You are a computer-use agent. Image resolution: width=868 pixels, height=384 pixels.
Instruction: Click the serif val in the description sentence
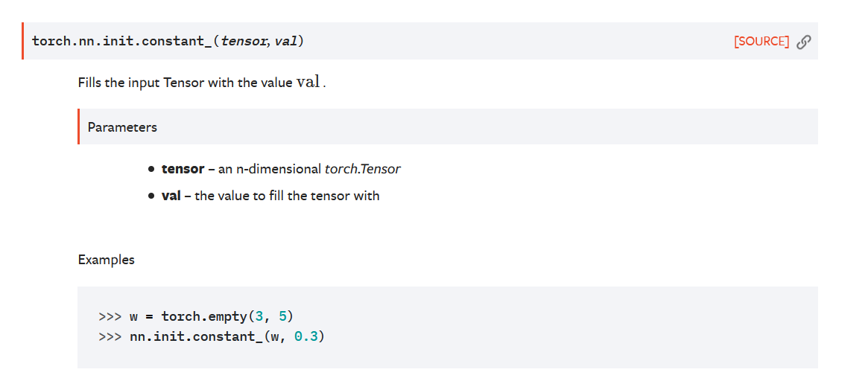coord(309,83)
